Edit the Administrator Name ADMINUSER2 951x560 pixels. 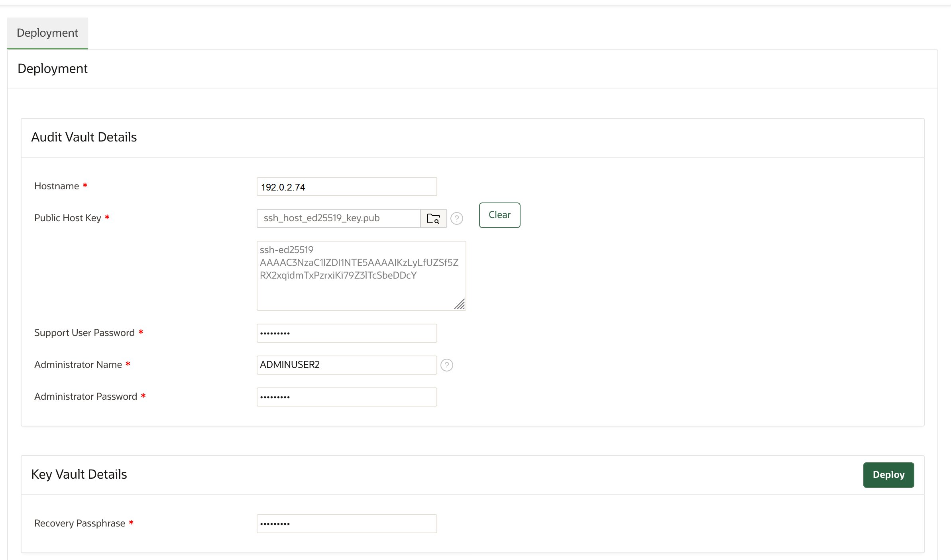(346, 365)
